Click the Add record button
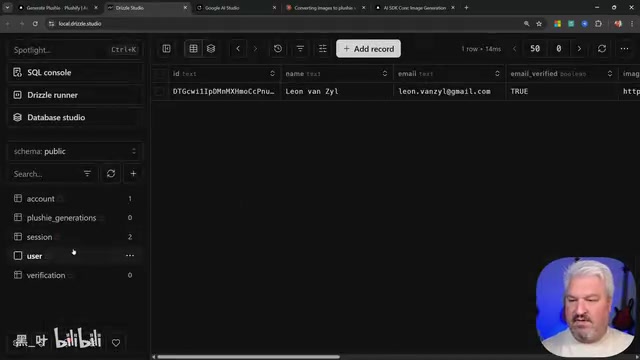This screenshot has height=360, width=640. tap(369, 49)
